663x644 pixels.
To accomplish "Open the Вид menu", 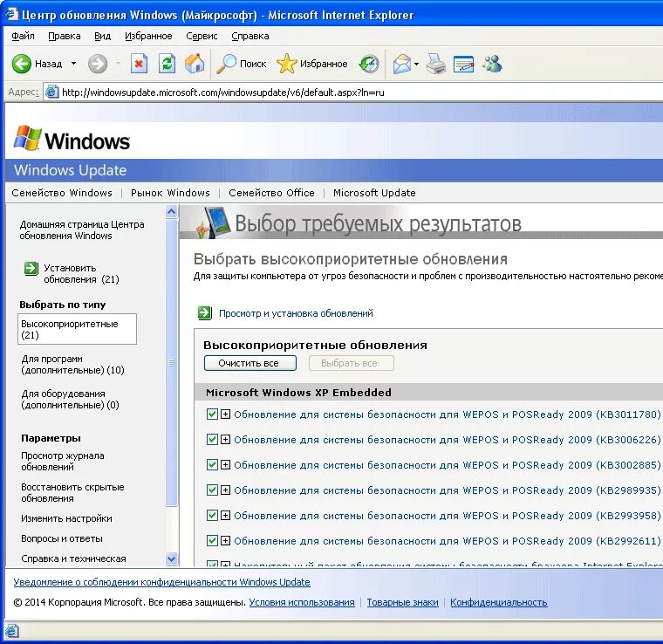I will [x=102, y=36].
